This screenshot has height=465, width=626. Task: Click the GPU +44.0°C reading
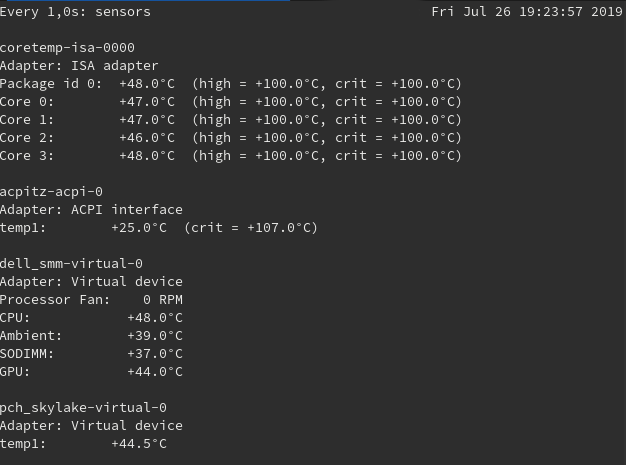(155, 372)
